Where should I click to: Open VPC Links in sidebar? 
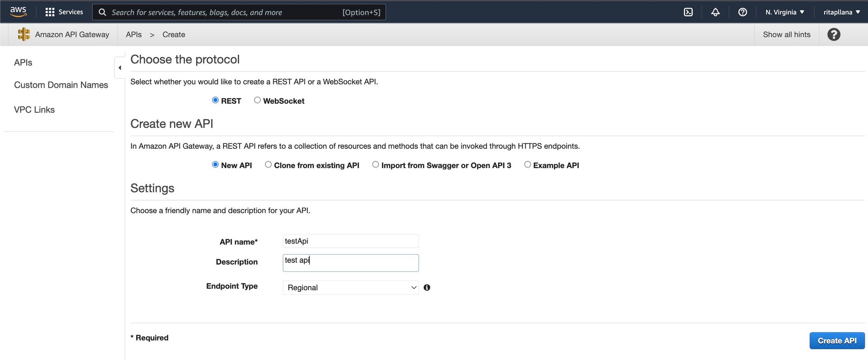click(34, 110)
